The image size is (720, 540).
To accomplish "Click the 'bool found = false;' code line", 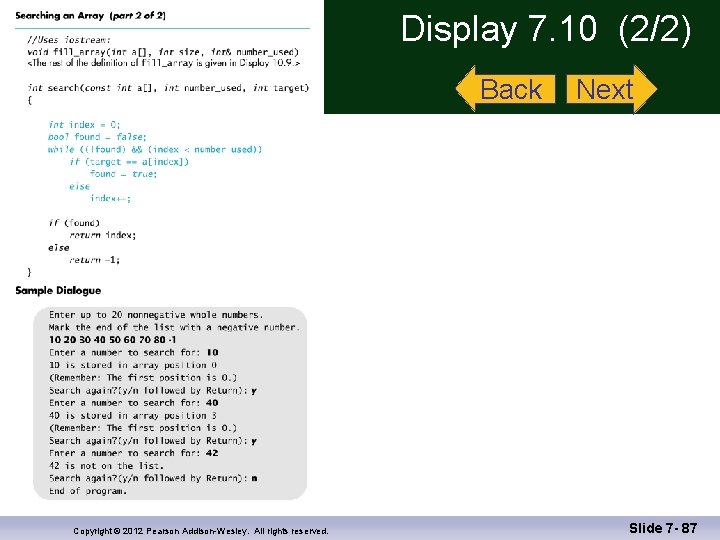I will pyautogui.click(x=97, y=137).
